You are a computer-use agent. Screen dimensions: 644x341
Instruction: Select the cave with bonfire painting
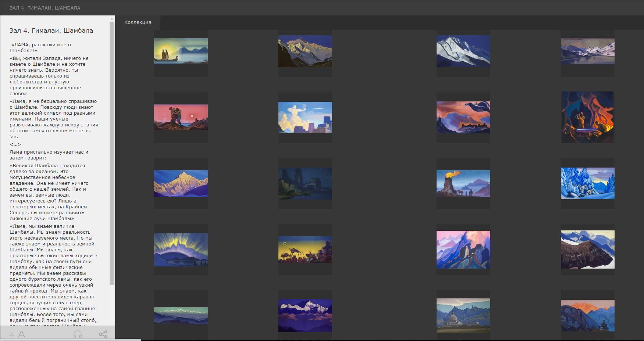point(587,117)
